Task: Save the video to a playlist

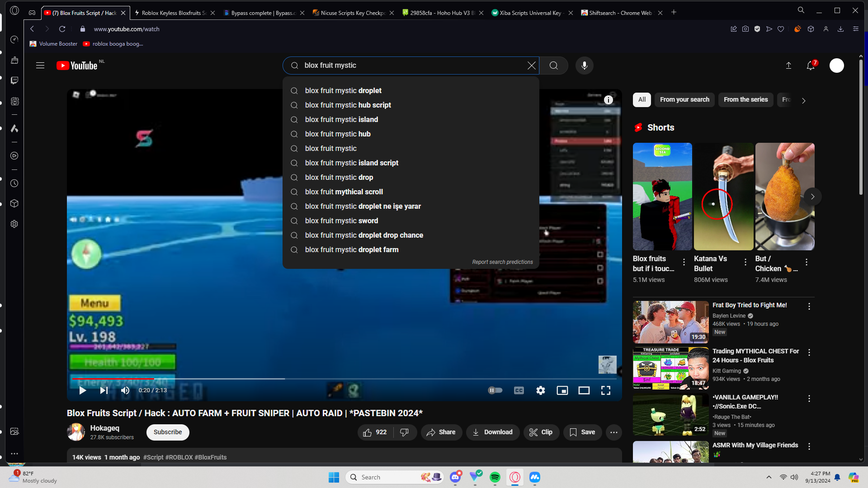Action: [x=582, y=432]
